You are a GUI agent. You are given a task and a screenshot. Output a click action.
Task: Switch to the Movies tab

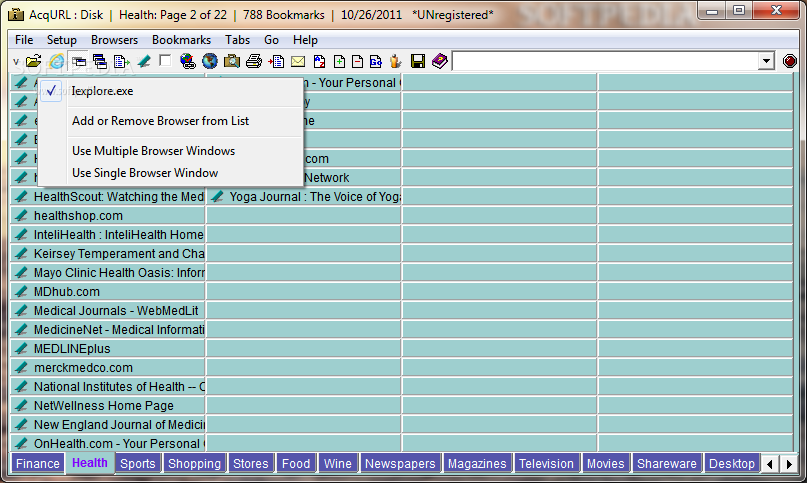605,463
